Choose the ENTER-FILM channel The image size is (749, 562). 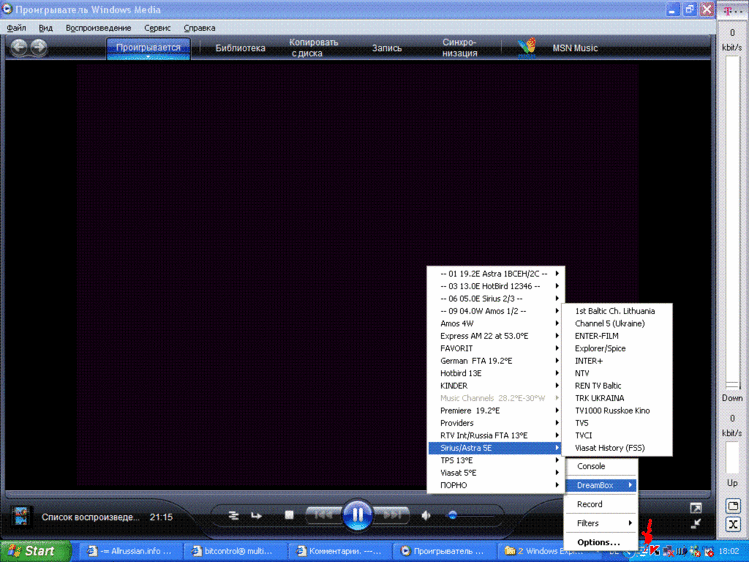coord(617,336)
